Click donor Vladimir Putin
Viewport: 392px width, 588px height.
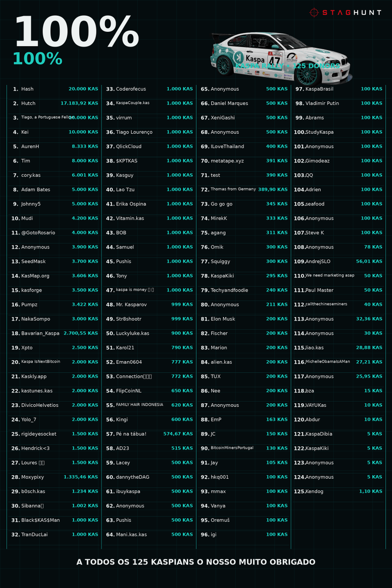[x=322, y=103]
